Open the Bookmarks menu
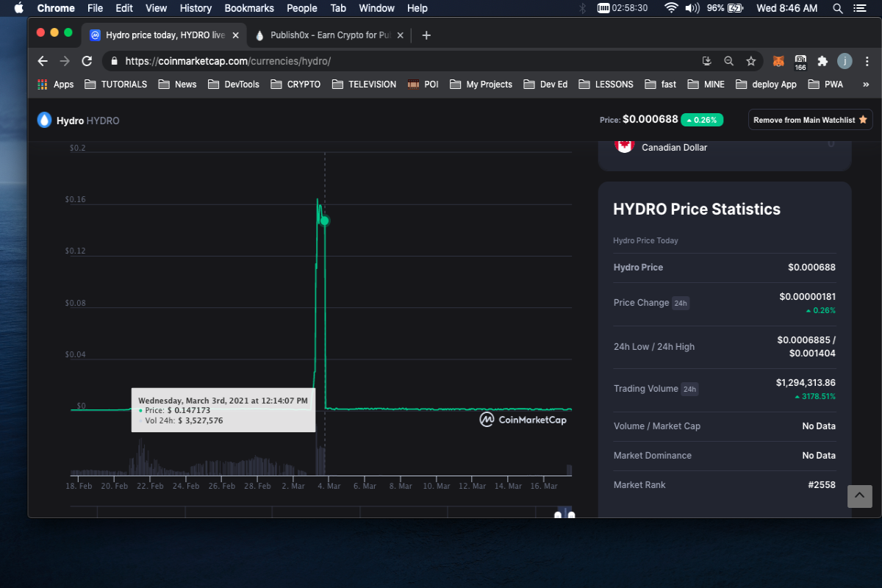 [x=249, y=8]
